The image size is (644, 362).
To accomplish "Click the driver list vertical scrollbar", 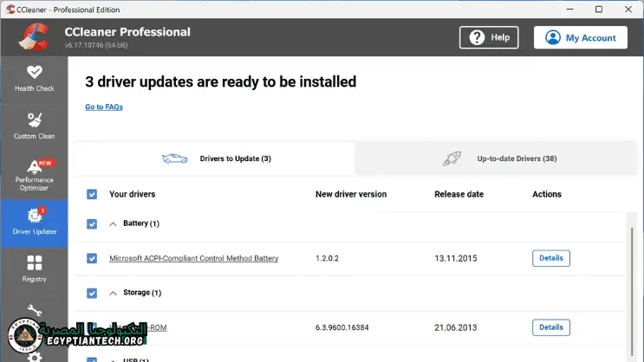I will coord(632,291).
